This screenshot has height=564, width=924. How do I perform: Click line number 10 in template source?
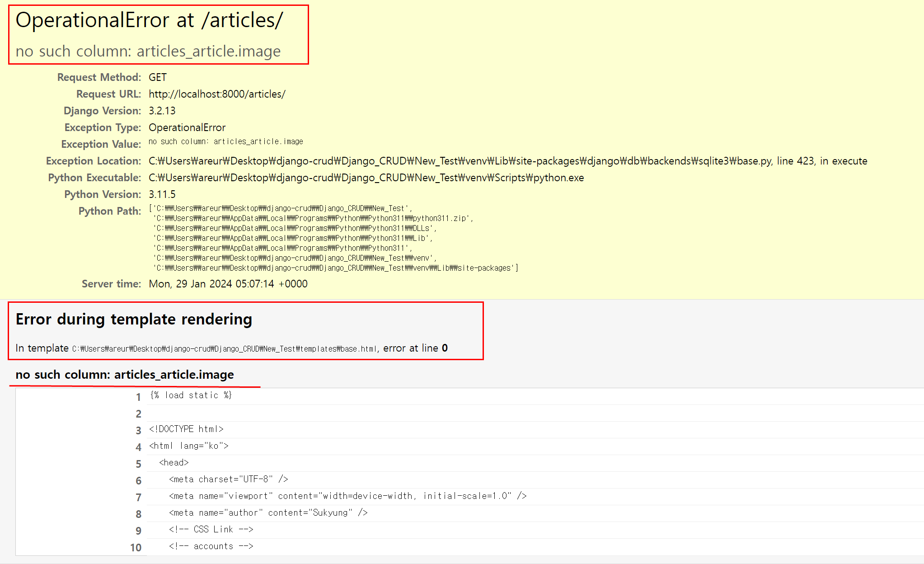point(136,547)
